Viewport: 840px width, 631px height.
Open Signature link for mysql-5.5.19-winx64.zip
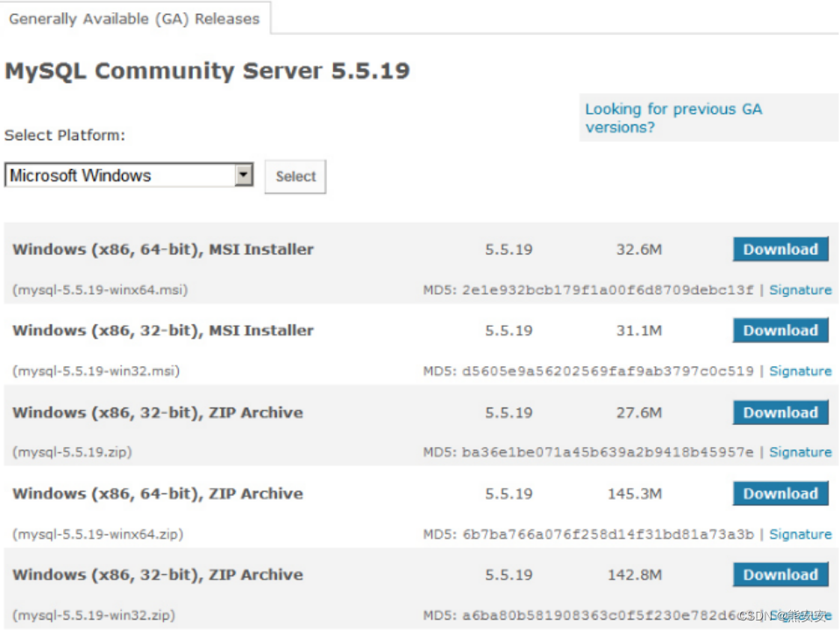click(x=801, y=534)
